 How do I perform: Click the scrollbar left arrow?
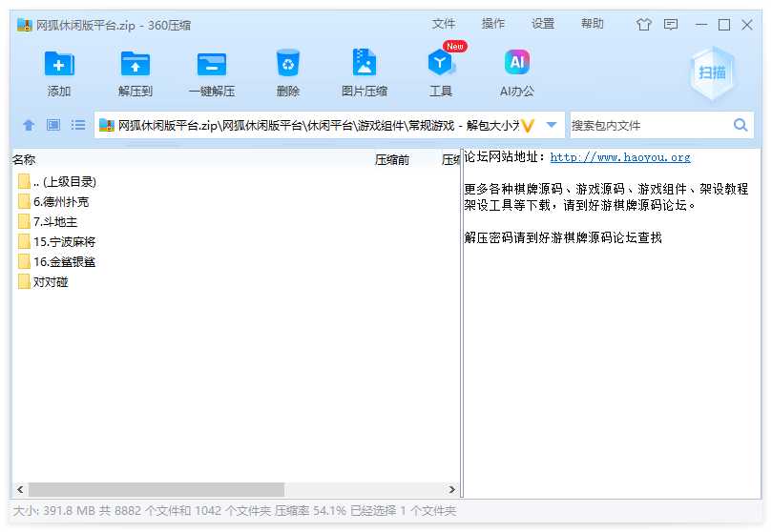(x=20, y=489)
